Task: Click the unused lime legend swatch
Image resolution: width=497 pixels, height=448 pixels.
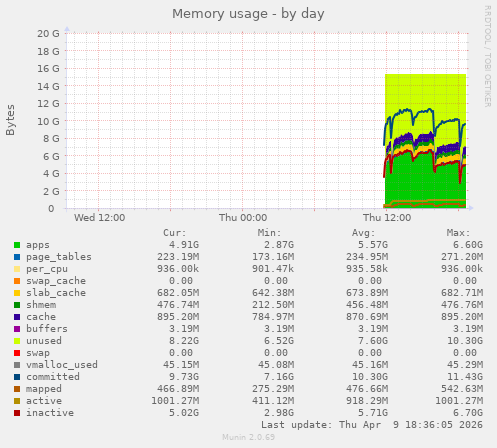Action: click(x=17, y=341)
